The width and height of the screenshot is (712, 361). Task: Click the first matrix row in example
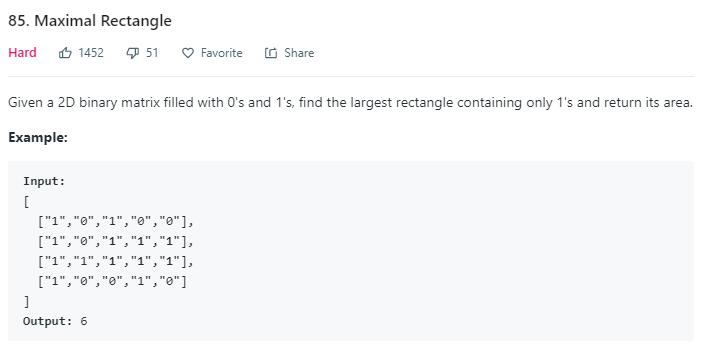click(x=116, y=222)
